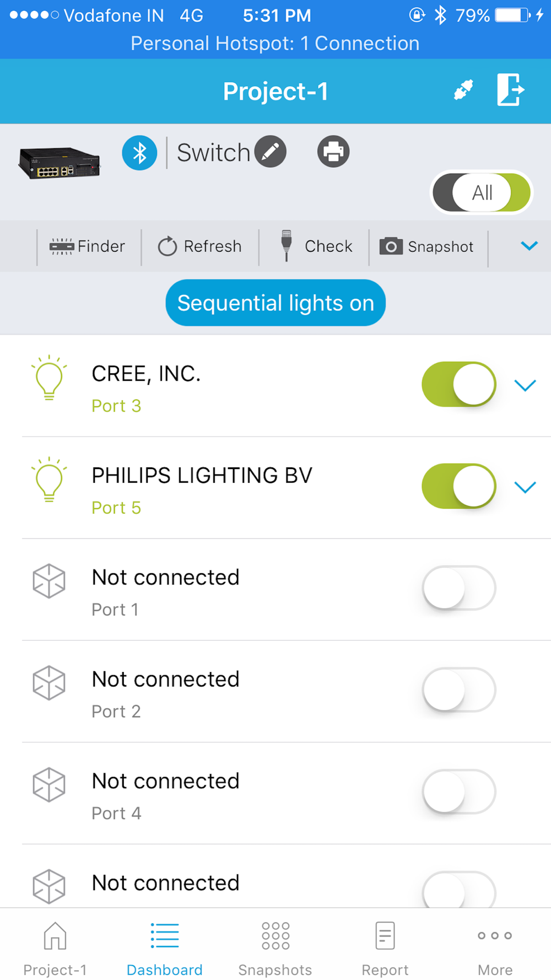Viewport: 551px width, 980px height.
Task: Tap the exit project icon
Action: point(510,90)
